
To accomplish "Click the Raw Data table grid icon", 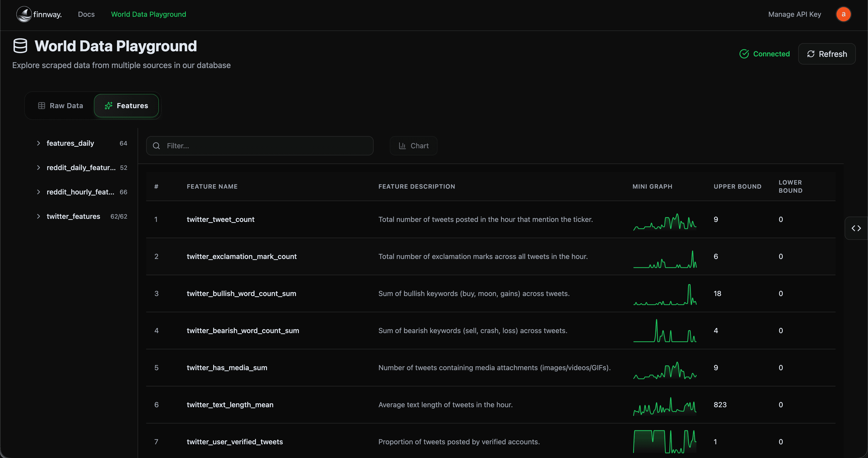I will pos(41,105).
